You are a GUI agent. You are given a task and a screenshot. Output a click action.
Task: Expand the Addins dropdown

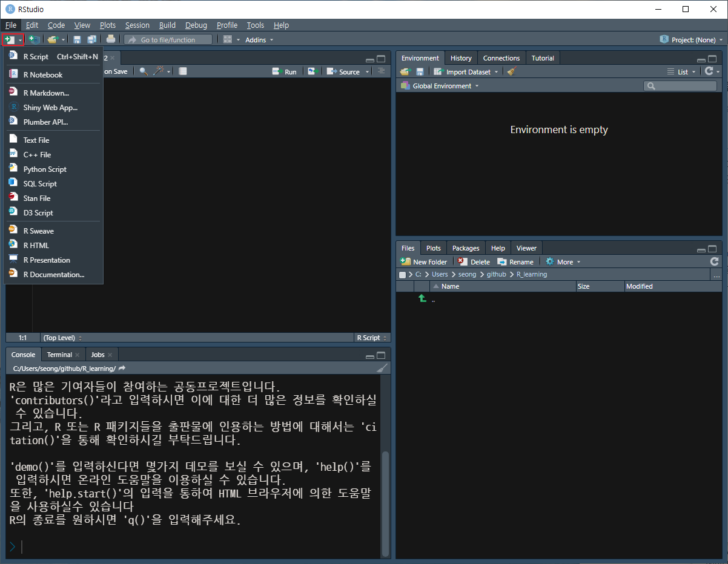(x=259, y=39)
